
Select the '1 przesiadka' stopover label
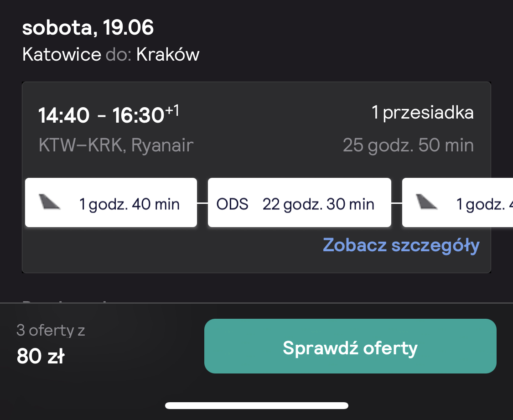[x=423, y=113]
